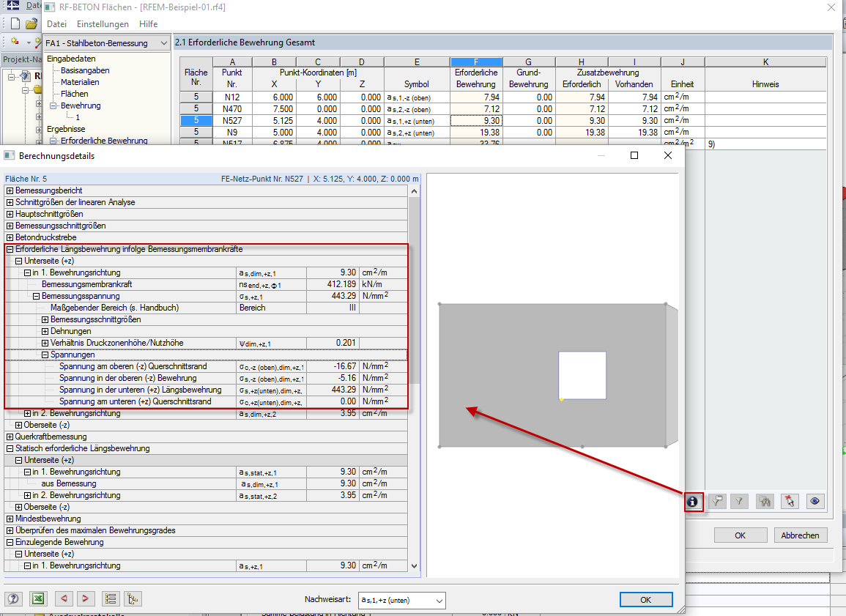Select table cell N12
846x616 pixels.
(x=232, y=97)
